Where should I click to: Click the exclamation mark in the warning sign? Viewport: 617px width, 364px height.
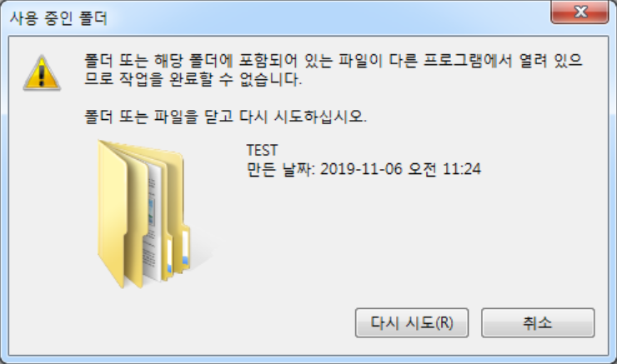42,75
